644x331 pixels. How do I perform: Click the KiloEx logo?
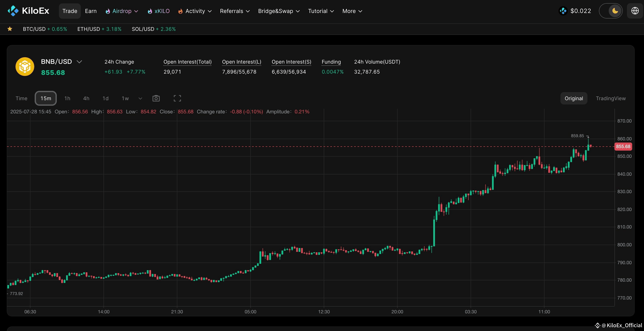point(28,11)
